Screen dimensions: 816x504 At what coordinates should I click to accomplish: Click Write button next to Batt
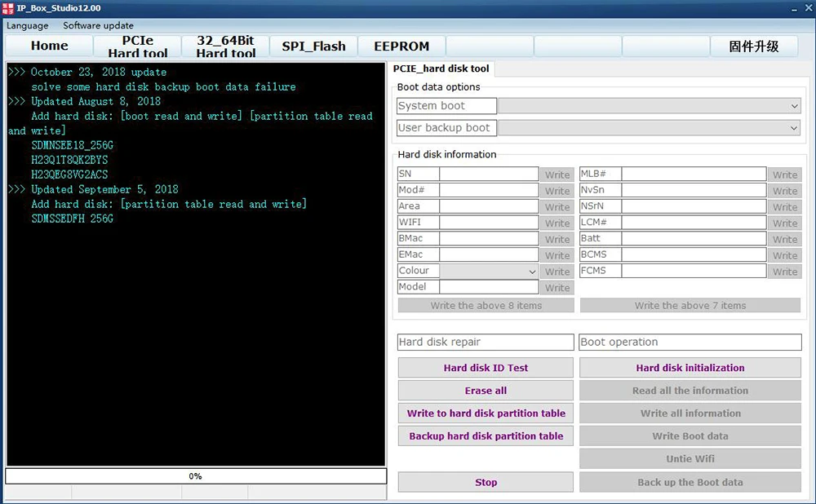click(x=785, y=239)
